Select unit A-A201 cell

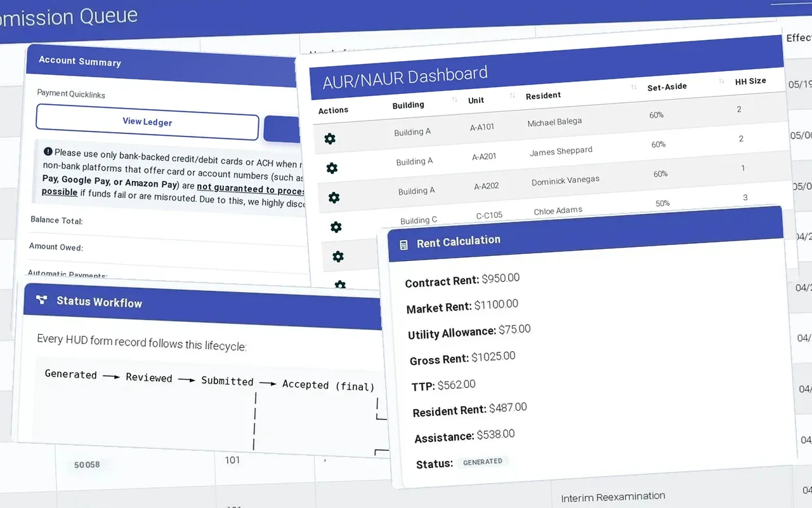click(484, 156)
